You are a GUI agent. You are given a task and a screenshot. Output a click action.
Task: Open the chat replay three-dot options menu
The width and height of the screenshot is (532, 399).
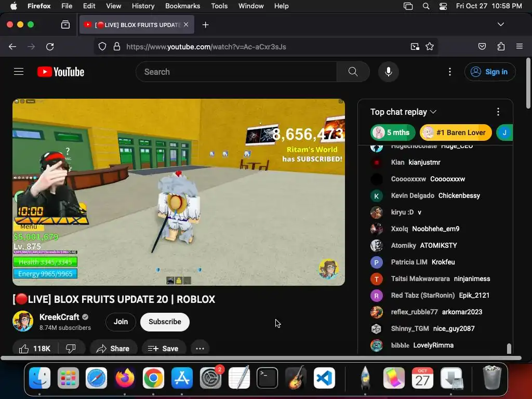498,112
